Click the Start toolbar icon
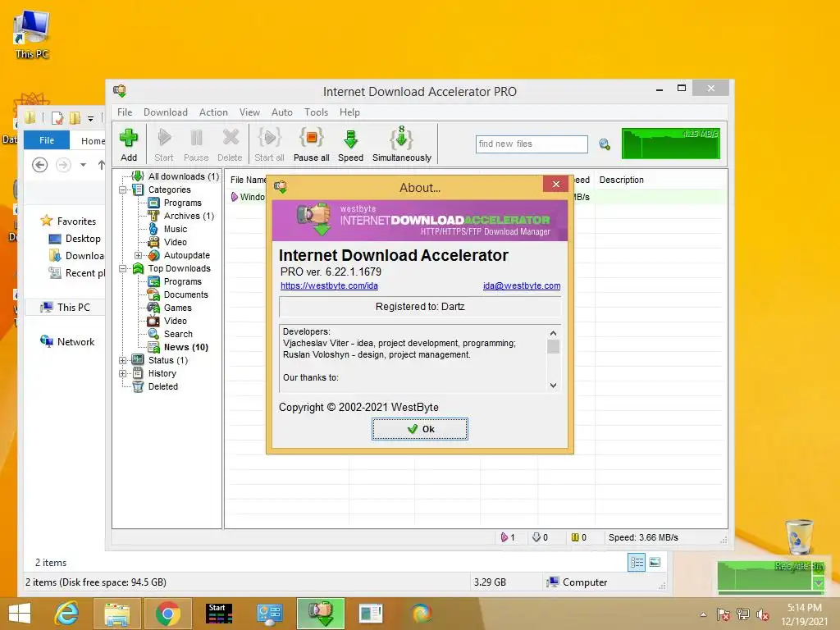The width and height of the screenshot is (840, 630). click(x=164, y=144)
